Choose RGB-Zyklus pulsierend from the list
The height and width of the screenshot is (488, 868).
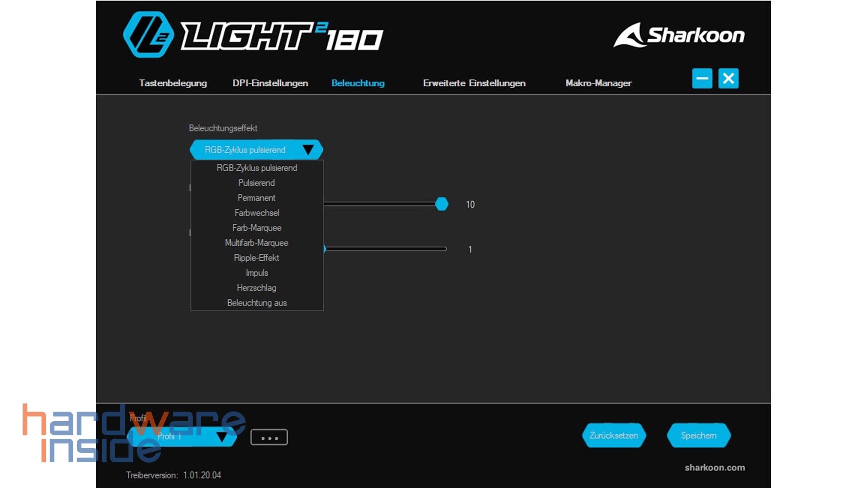tap(257, 168)
